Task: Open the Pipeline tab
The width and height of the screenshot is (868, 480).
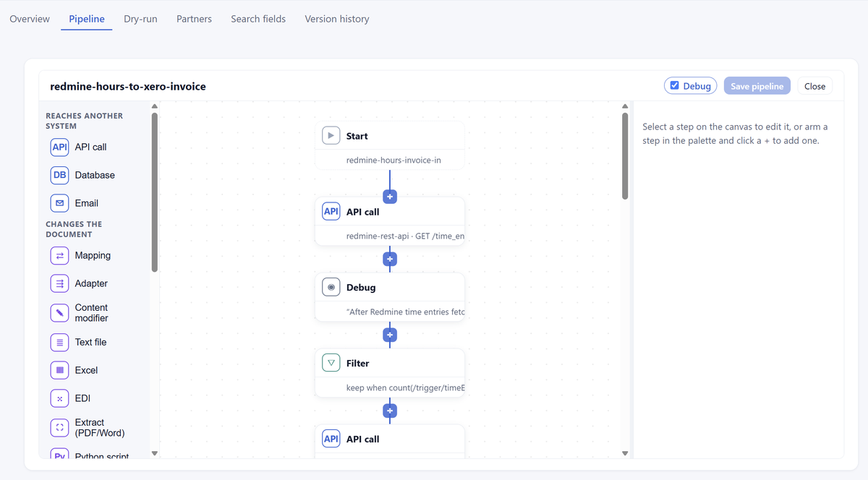Action: [87, 19]
